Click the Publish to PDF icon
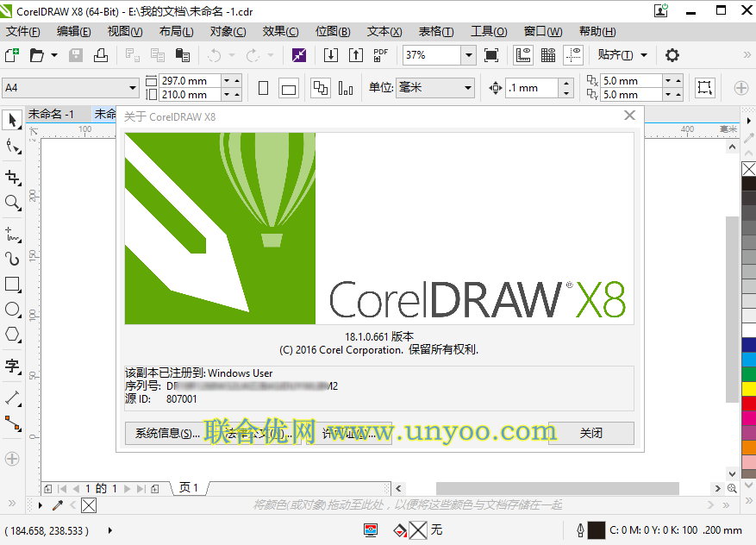 point(380,55)
